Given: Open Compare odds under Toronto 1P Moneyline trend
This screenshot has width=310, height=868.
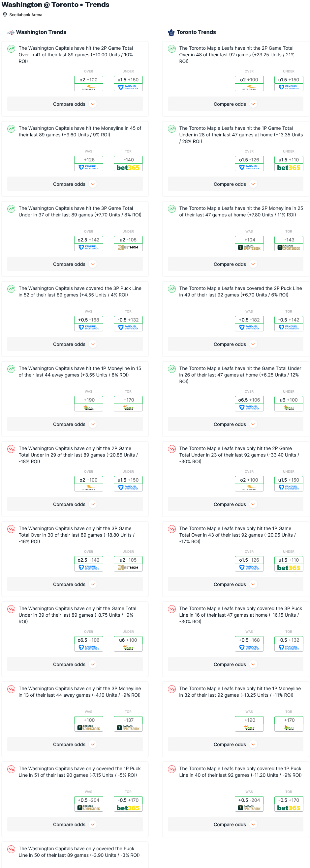Looking at the screenshot, I should pos(235,744).
